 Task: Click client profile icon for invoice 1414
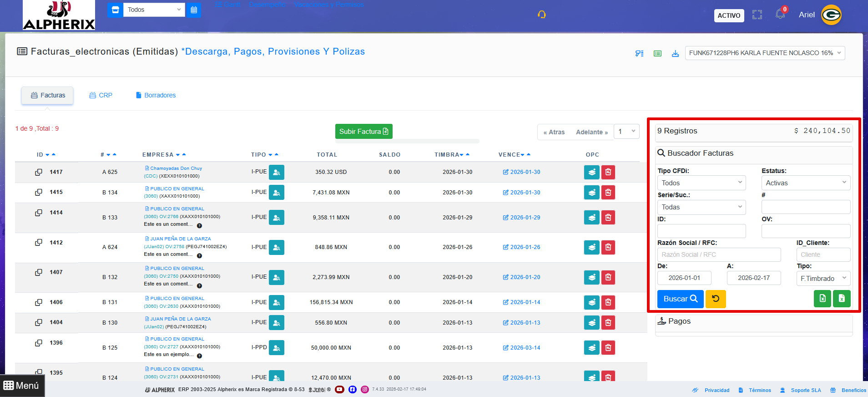coord(276,218)
